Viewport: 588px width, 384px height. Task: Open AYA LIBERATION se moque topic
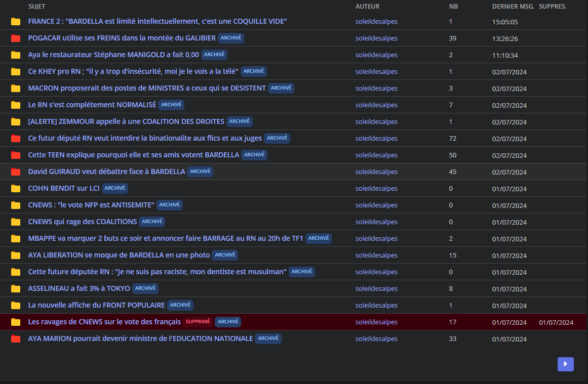pyautogui.click(x=119, y=255)
